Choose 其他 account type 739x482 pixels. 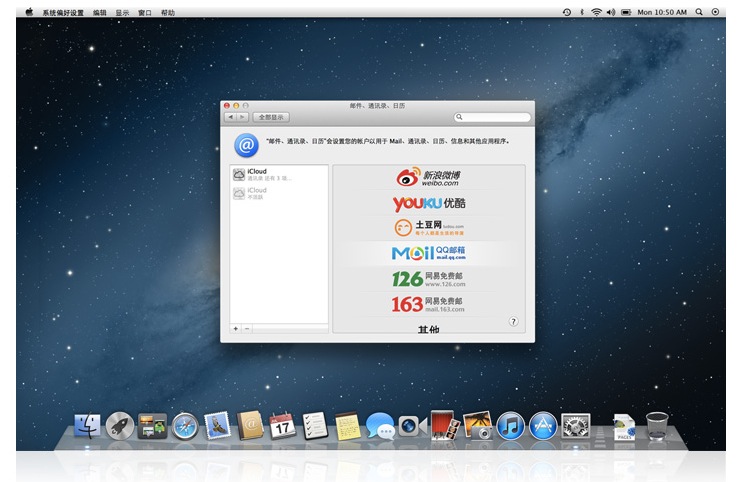(428, 329)
